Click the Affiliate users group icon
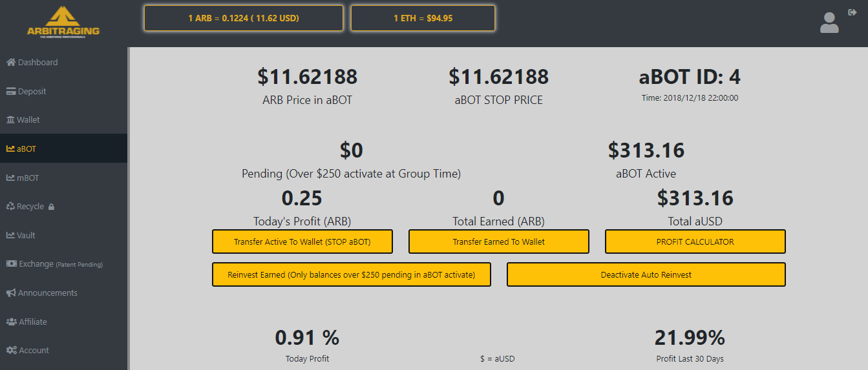 pos(11,322)
